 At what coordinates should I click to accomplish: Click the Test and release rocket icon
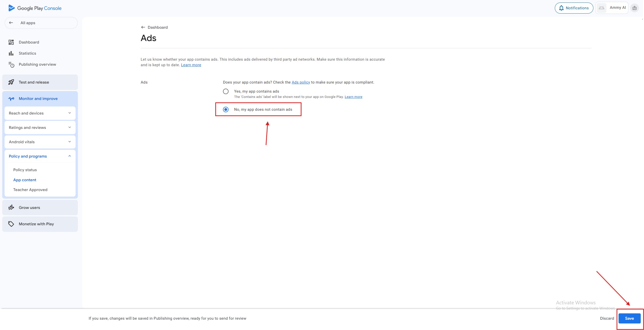click(x=11, y=82)
